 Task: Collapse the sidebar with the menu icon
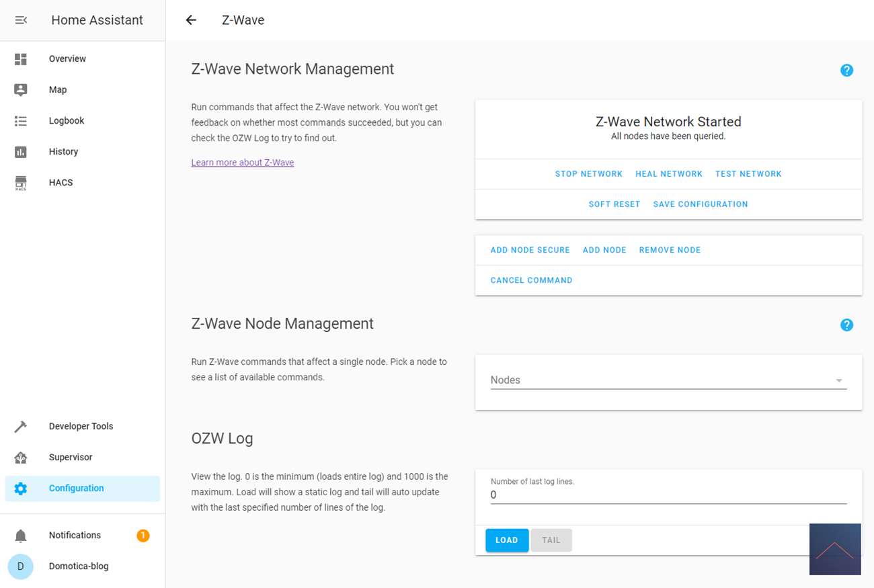pyautogui.click(x=21, y=20)
